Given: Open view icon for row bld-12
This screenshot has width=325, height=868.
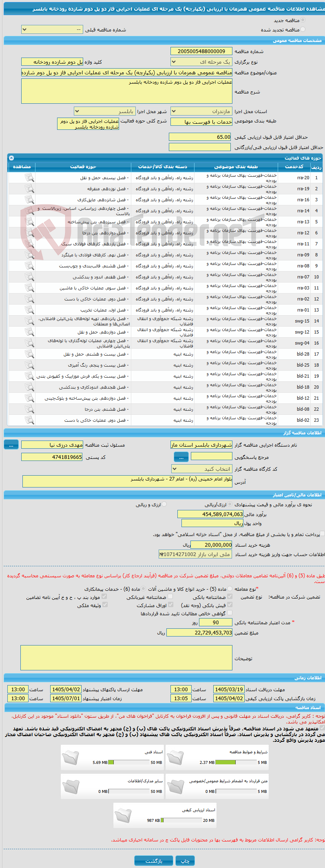Looking at the screenshot, I should click(x=29, y=398).
